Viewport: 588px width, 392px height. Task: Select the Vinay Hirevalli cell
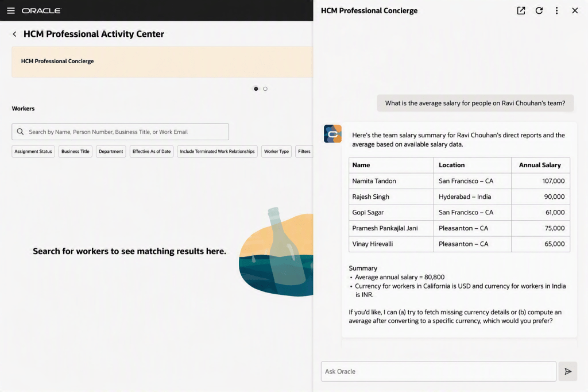[391, 244]
